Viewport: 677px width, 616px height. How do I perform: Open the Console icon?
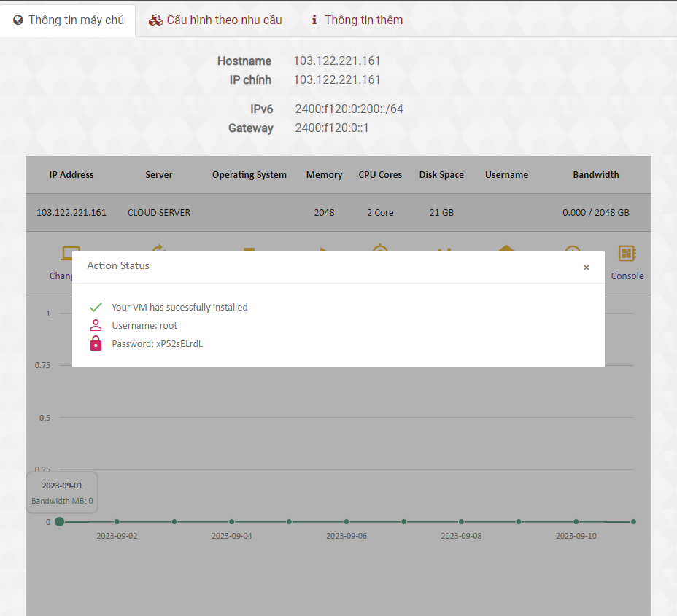pos(627,254)
